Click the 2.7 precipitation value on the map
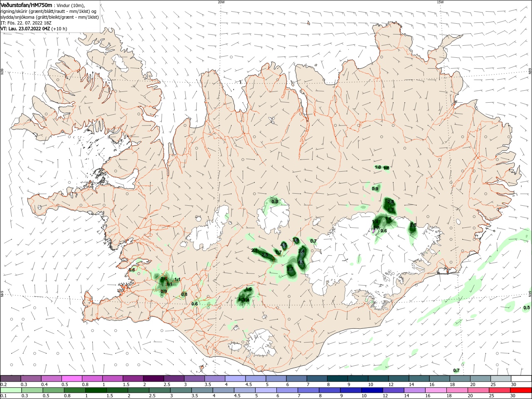The width and height of the screenshot is (532, 399). (x=290, y=269)
